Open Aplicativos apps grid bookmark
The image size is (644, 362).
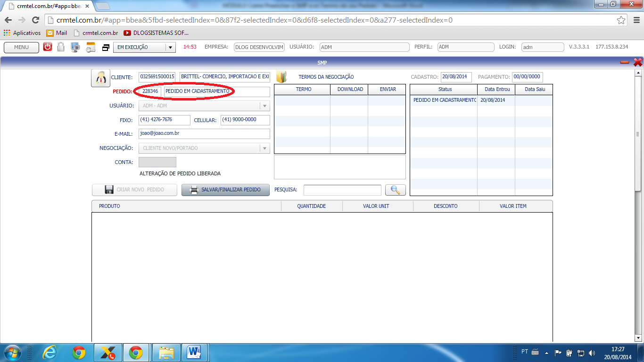22,33
